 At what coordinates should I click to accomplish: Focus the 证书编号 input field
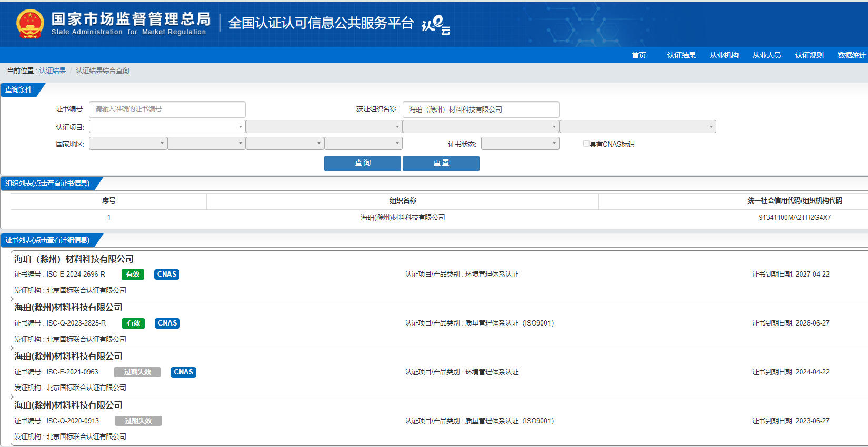point(167,109)
